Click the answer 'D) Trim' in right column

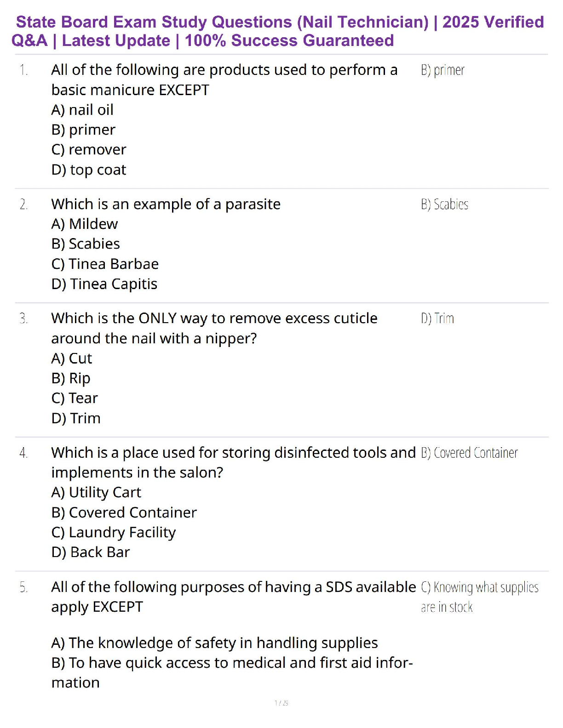coord(437,318)
